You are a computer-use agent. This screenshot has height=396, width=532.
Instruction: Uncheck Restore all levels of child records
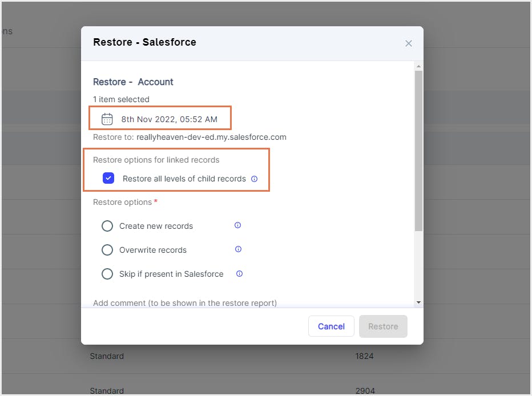pos(108,178)
